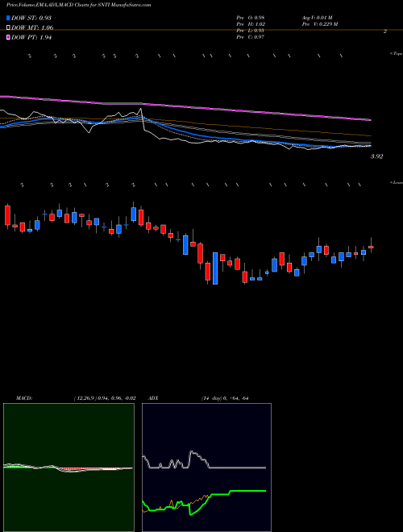The image size is (403, 532).
Task: Open the dark blue ADX indicator chart
Action: [x=206, y=468]
